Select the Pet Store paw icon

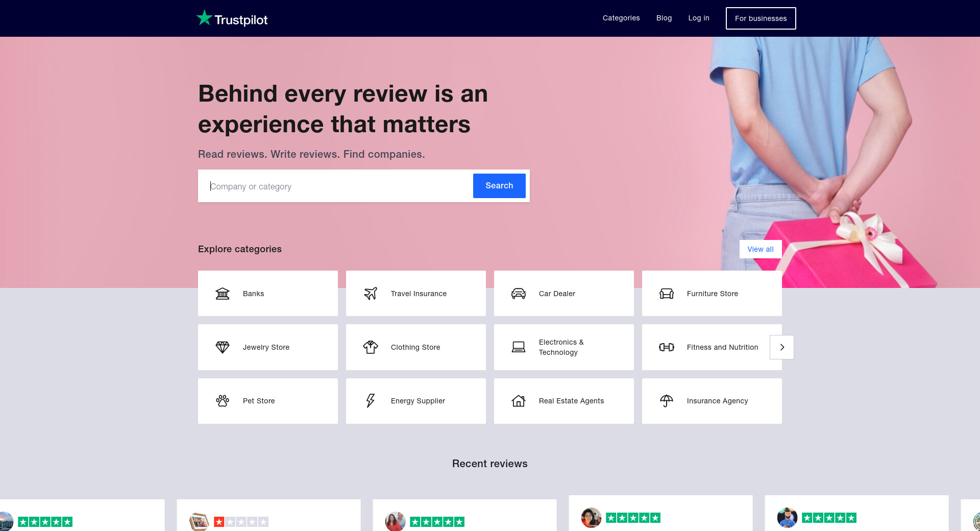click(x=223, y=401)
